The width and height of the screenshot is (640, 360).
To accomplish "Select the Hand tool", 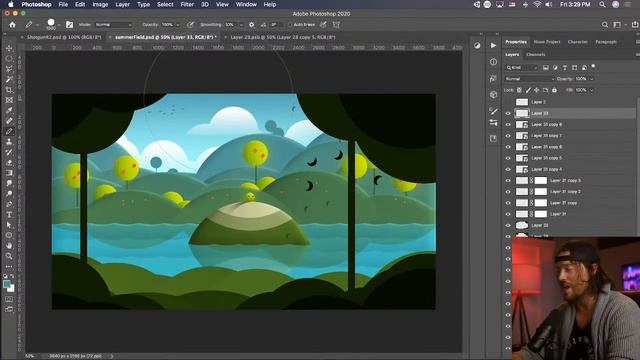I will [x=9, y=246].
